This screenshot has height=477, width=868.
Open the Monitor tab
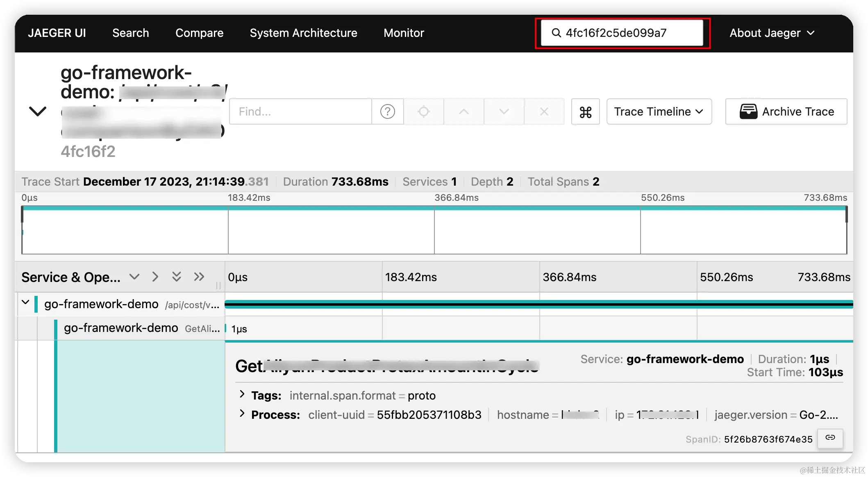click(x=404, y=33)
